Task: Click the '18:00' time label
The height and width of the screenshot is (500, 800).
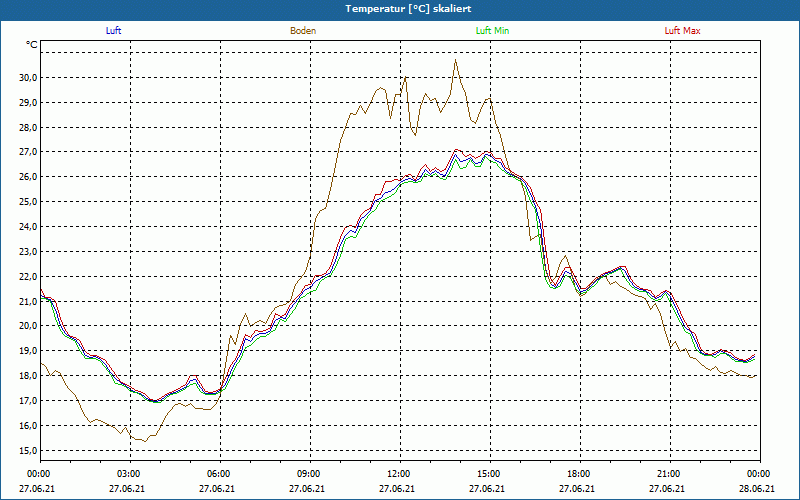Action: (x=577, y=474)
